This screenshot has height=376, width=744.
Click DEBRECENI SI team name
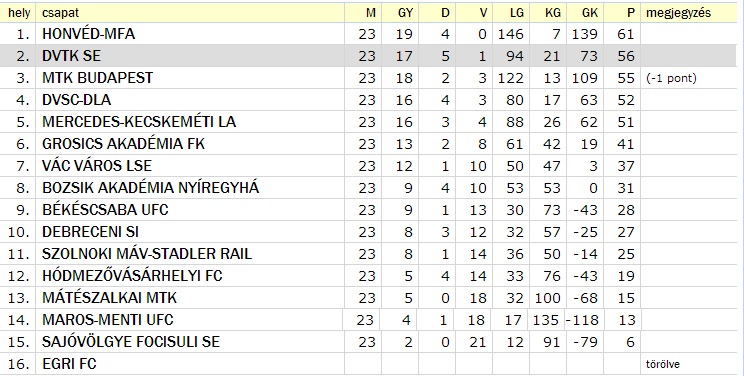click(x=90, y=232)
